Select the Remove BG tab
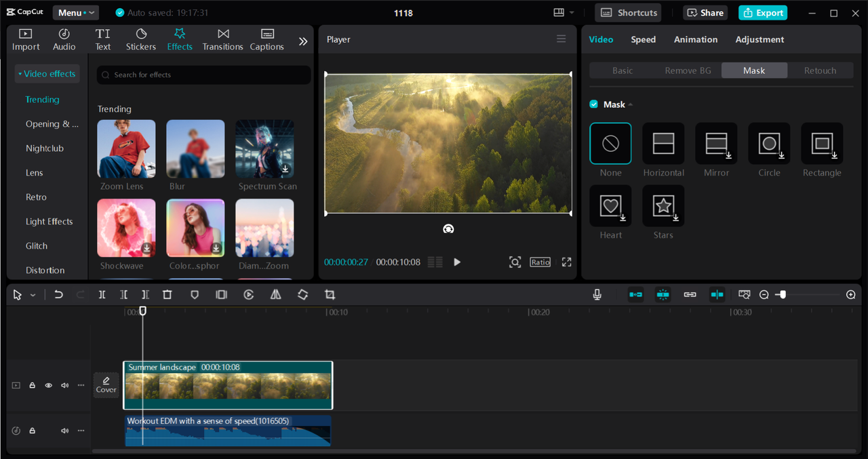Screen dimensions: 868x459 click(x=688, y=71)
